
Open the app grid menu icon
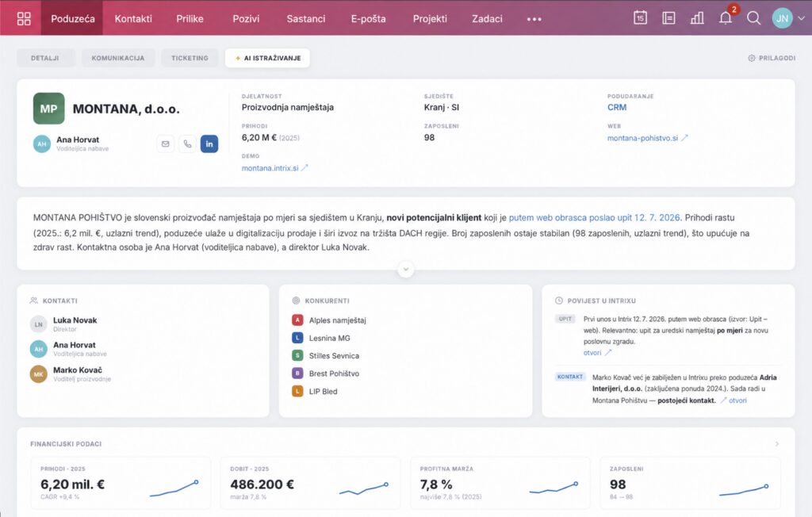coord(24,19)
